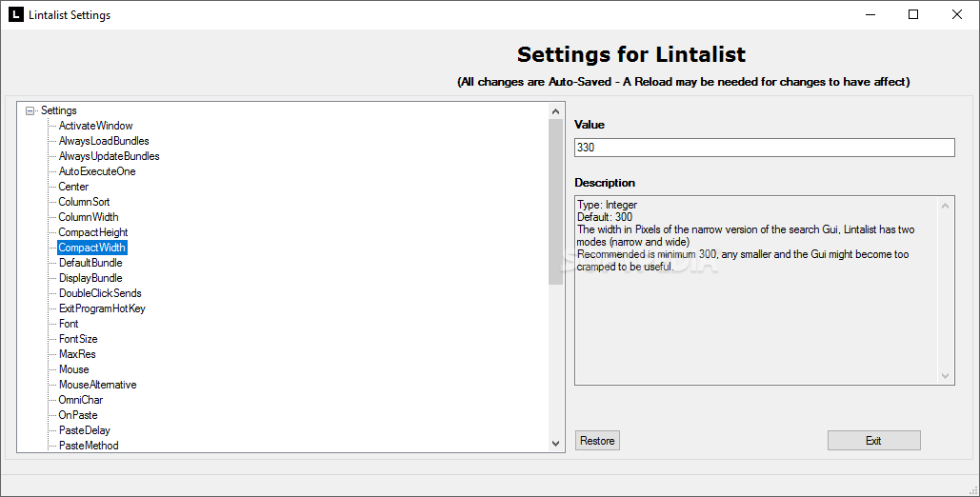Click the settings tree scrollbar thumb

(x=555, y=202)
